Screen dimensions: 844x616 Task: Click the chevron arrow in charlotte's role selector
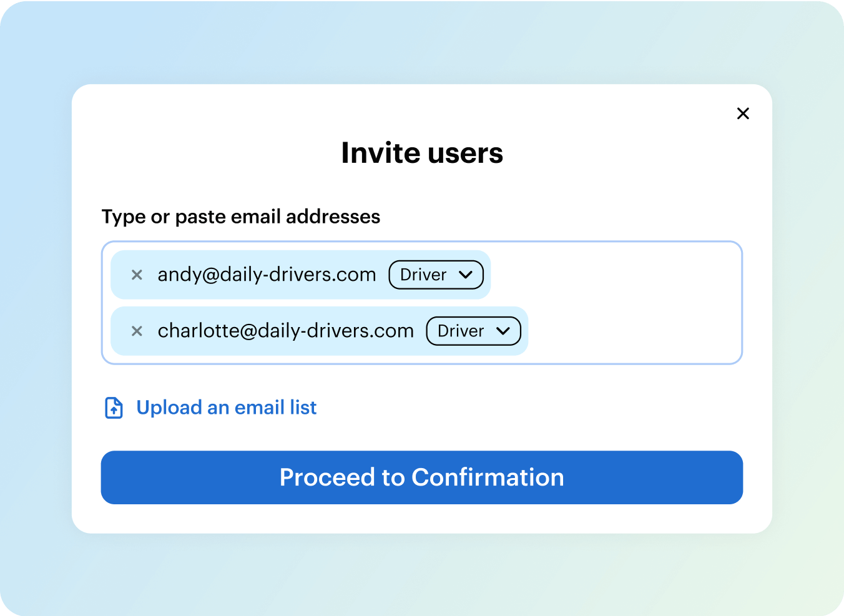503,331
